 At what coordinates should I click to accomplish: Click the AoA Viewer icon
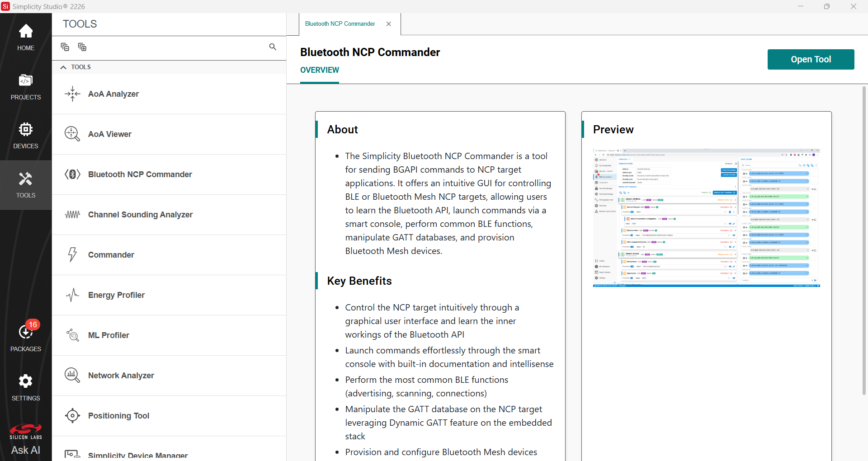pos(72,134)
